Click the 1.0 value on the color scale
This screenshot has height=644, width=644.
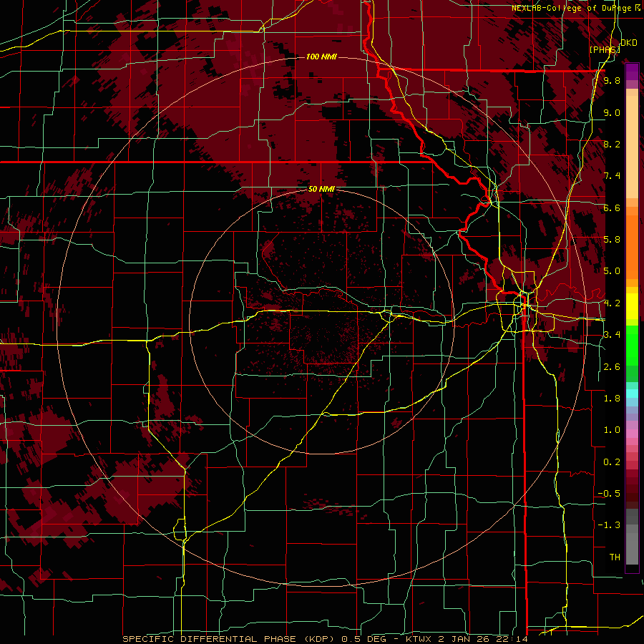click(x=612, y=430)
